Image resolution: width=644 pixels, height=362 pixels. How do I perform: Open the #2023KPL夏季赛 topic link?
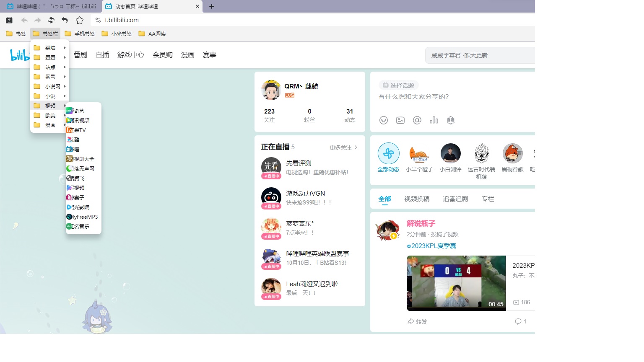(431, 246)
